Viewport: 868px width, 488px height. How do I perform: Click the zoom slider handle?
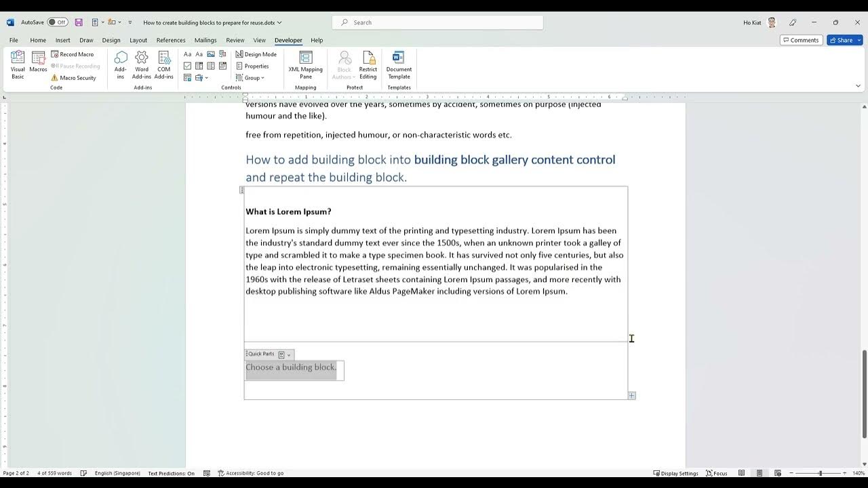pos(820,473)
